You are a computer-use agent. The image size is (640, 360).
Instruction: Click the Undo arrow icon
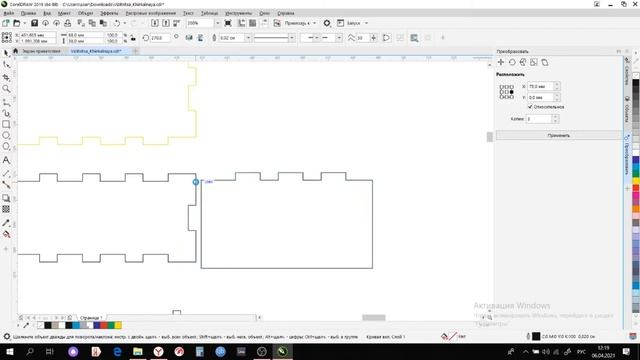click(x=117, y=23)
